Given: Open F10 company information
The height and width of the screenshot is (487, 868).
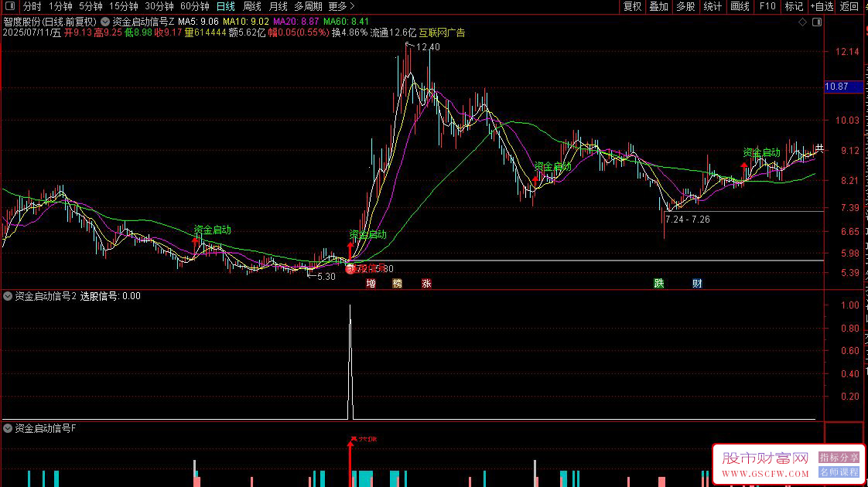Looking at the screenshot, I should pos(767,7).
